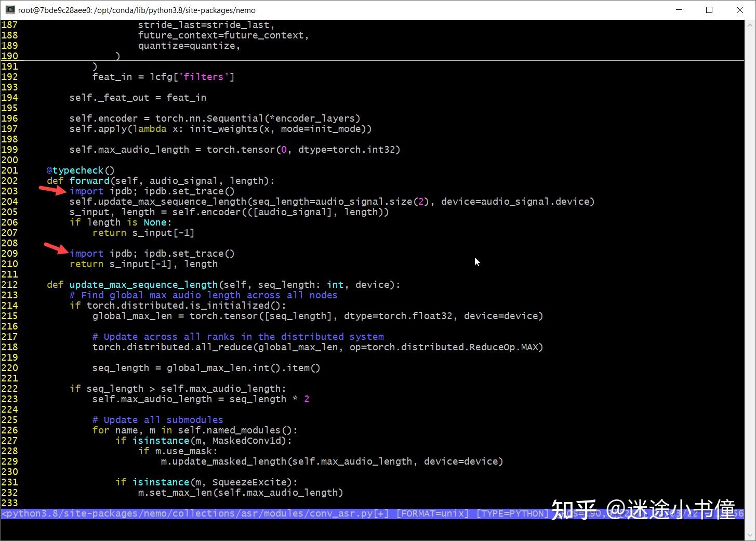This screenshot has width=756, height=541.
Task: Click 'feat_in = lcfg['filters']' line
Action: pos(164,77)
